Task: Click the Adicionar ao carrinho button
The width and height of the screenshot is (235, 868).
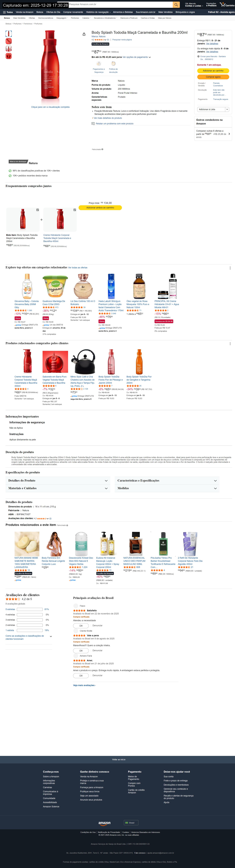Action: [213, 71]
